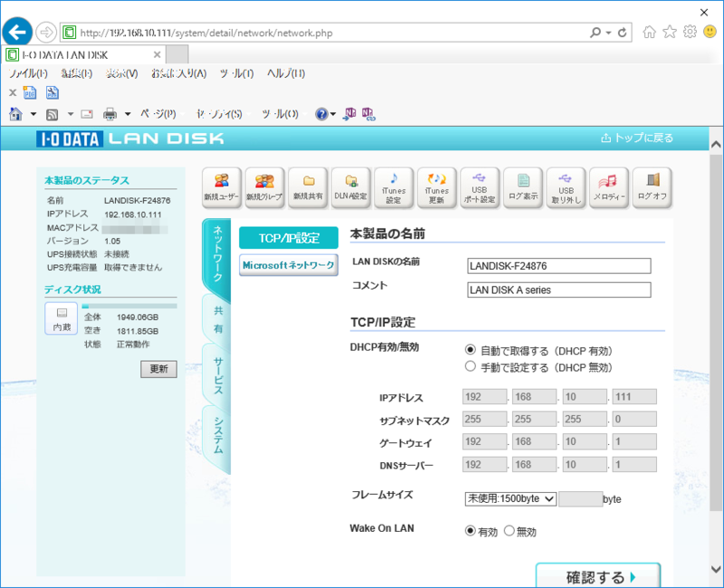Click the read mail icon
Viewport: 724px width, 588px height.
[x=87, y=114]
